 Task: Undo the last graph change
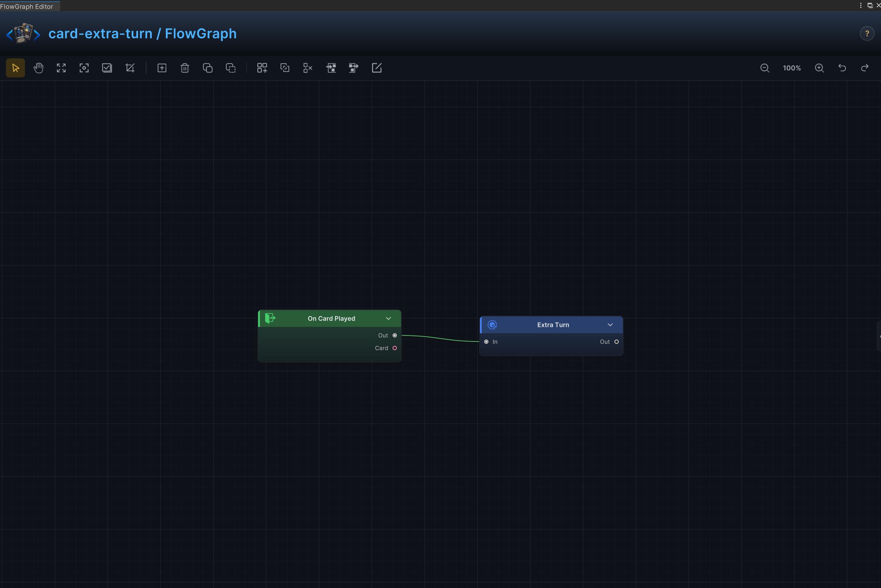pos(842,68)
